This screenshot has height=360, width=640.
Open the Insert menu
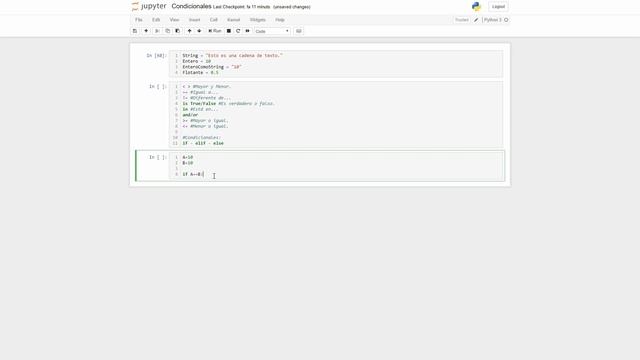[x=194, y=20]
